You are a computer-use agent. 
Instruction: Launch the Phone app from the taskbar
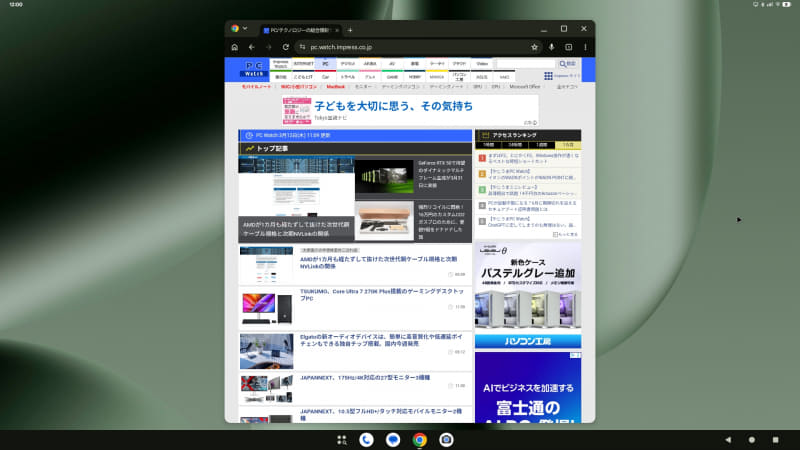pos(366,440)
